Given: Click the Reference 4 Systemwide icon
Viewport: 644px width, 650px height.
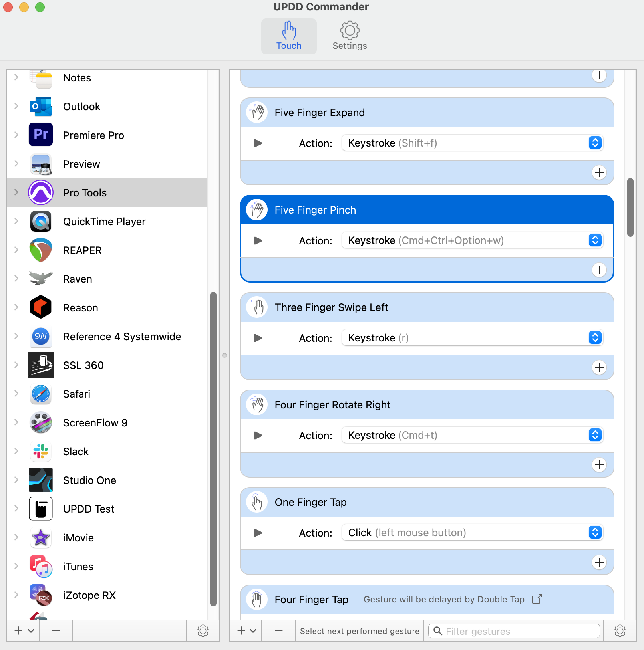Looking at the screenshot, I should (41, 336).
